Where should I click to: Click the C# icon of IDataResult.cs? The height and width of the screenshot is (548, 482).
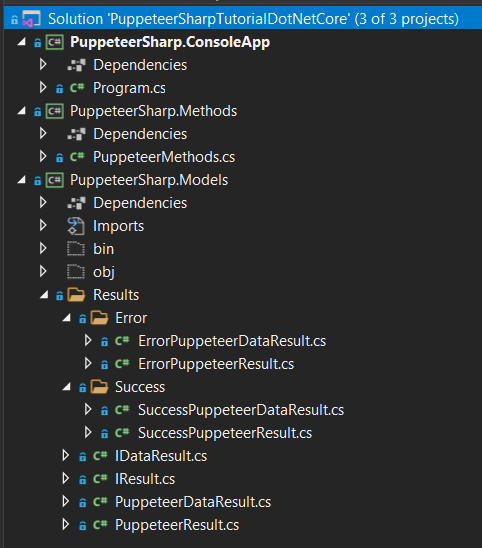click(x=100, y=455)
